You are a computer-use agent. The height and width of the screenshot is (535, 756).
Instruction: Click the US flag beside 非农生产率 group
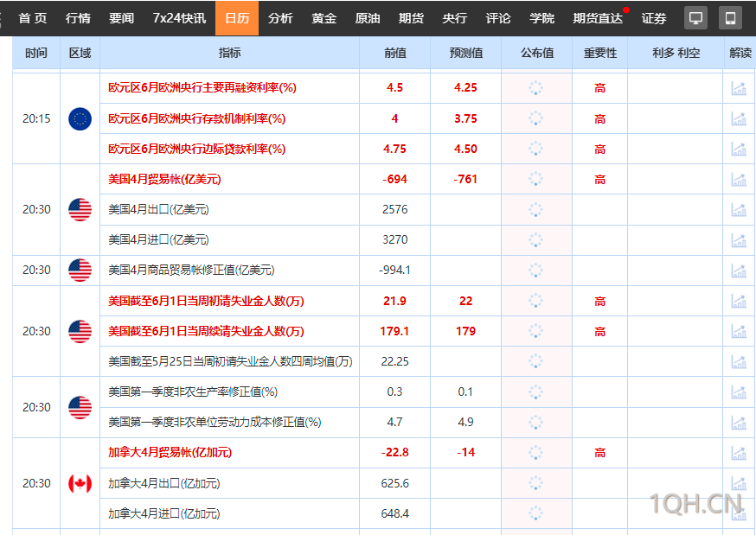80,407
